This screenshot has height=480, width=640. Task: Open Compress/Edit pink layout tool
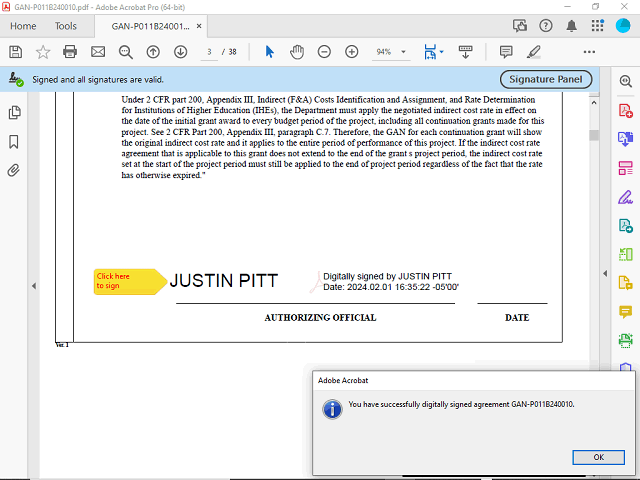625,168
